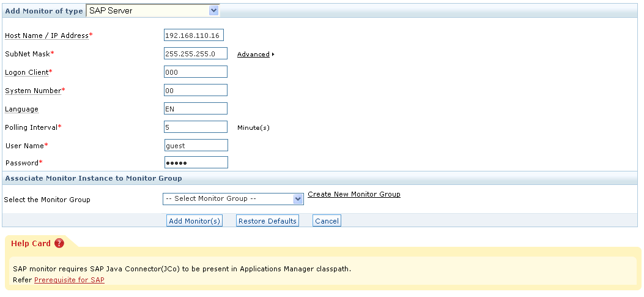The height and width of the screenshot is (297, 644).
Task: Open the monitor type dropdown showing SAP Server
Action: tap(153, 10)
